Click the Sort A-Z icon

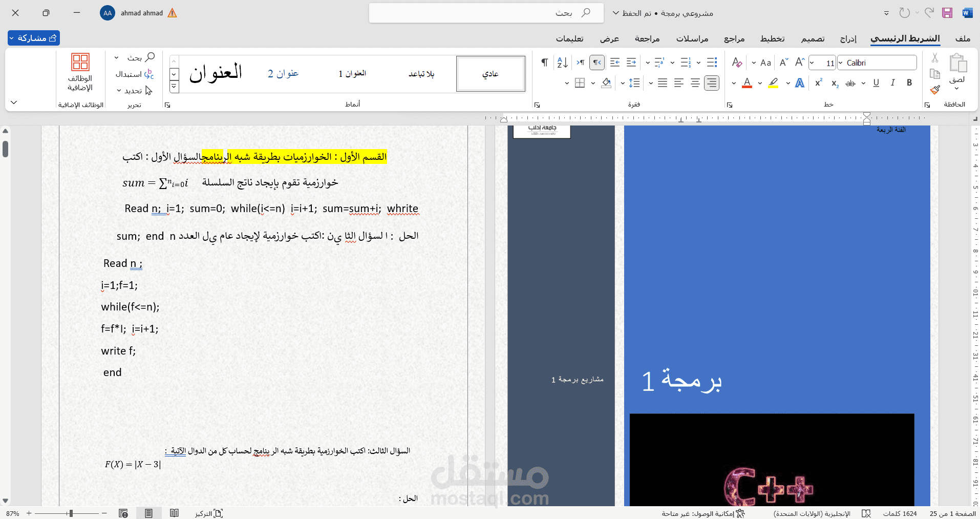pyautogui.click(x=562, y=63)
